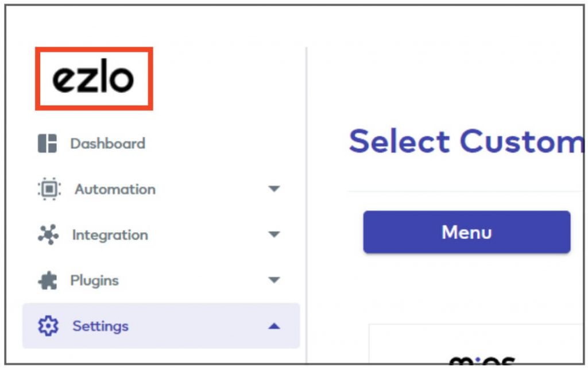Viewport: 588px width, 370px height.
Task: Click the Menu button
Action: [x=466, y=232]
